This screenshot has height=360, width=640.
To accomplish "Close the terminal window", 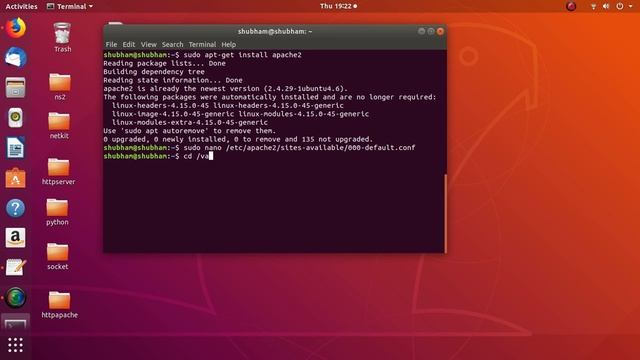I will pyautogui.click(x=440, y=31).
